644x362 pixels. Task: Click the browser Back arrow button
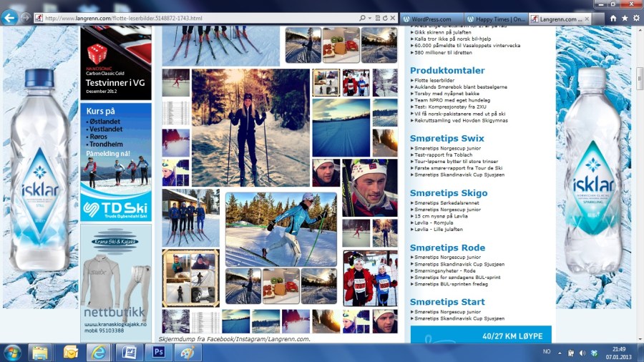click(x=9, y=18)
